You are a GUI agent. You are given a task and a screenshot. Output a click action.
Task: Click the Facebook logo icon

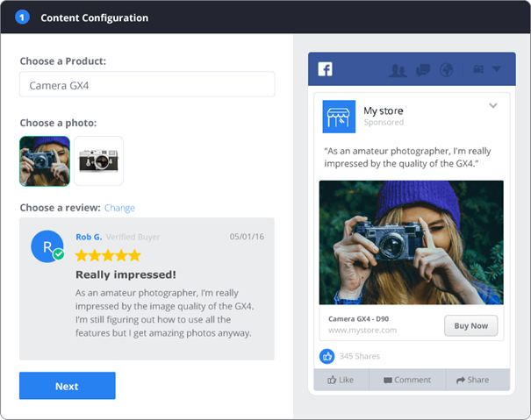(x=325, y=69)
